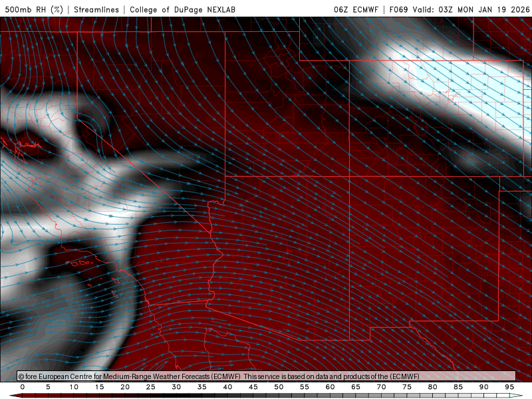532x399 pixels.
Task: Click the "06Z ECMWF" model run label
Action: click(x=356, y=9)
